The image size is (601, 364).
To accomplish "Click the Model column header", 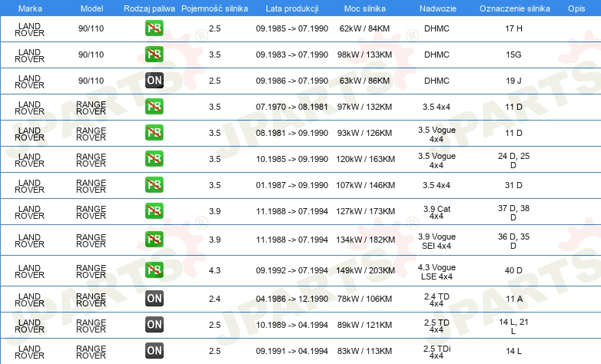I will click(x=91, y=8).
